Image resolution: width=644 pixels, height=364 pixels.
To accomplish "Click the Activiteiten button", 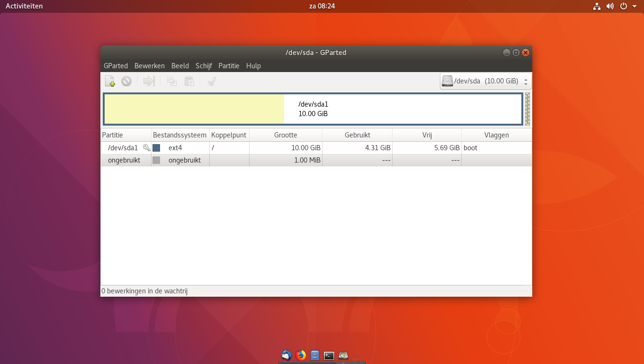I will (24, 6).
